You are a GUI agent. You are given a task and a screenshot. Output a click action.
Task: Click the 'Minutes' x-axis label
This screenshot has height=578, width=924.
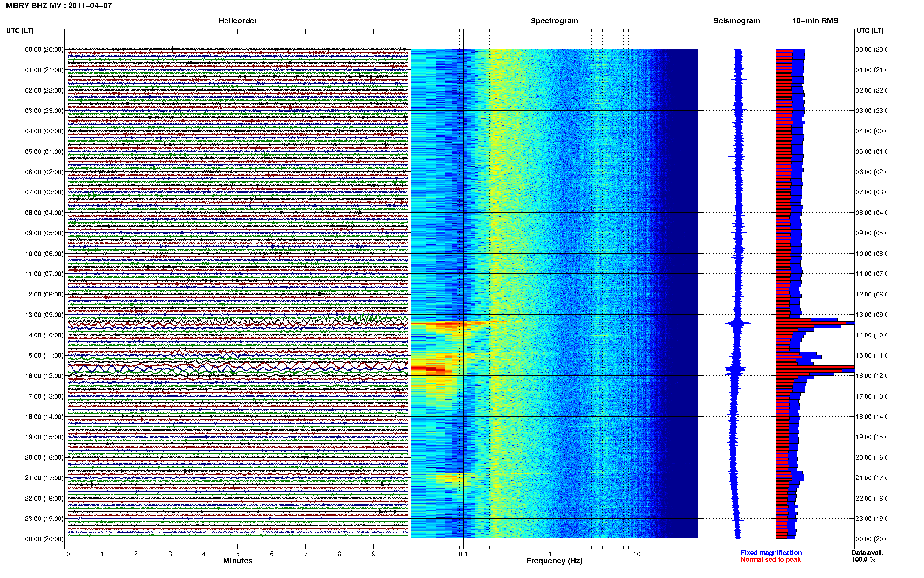pyautogui.click(x=237, y=561)
